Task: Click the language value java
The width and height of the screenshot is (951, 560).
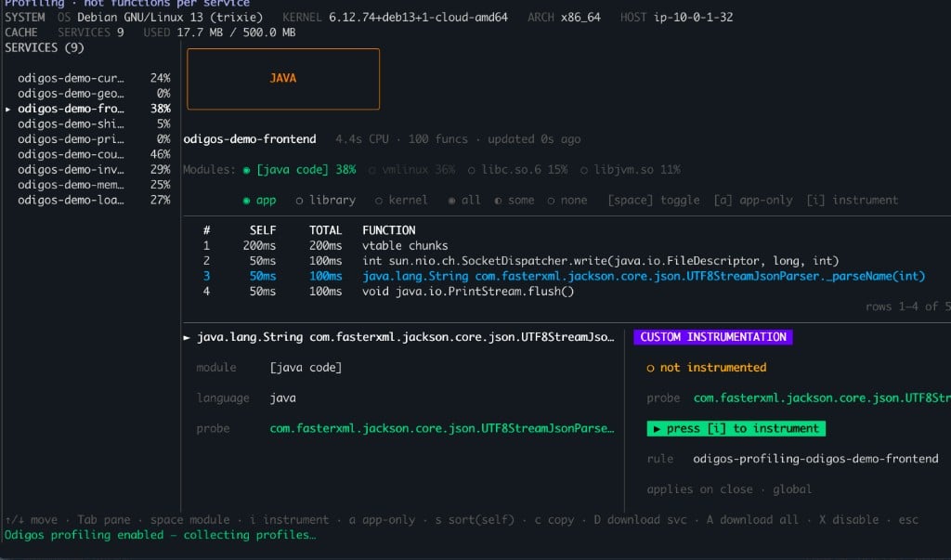Action: (x=282, y=398)
